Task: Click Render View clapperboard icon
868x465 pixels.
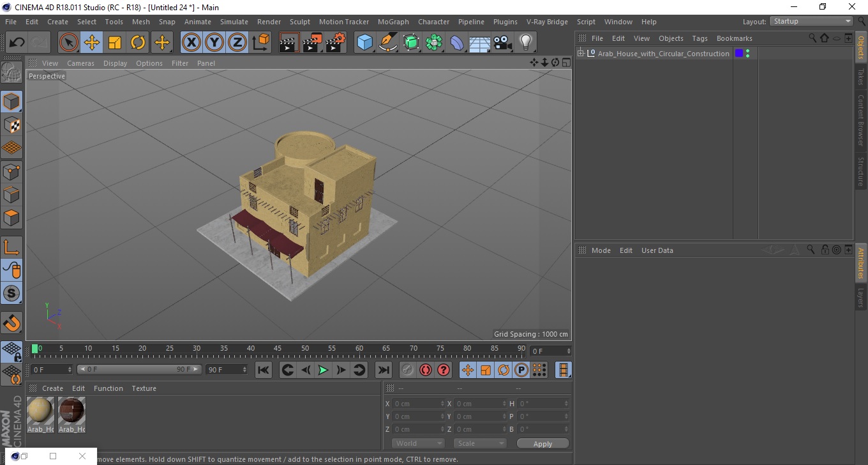Action: point(289,43)
